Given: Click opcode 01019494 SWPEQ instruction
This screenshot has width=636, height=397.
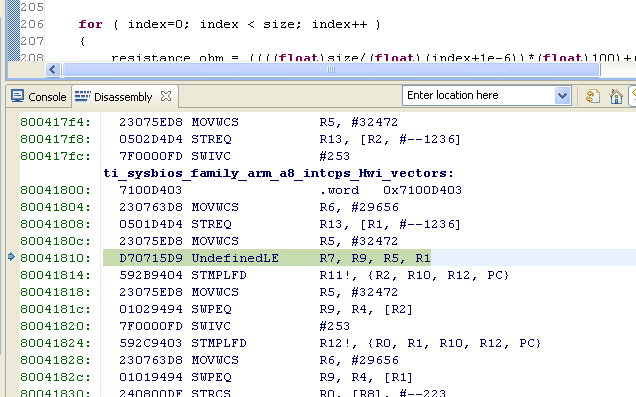Looking at the screenshot, I should 175,378.
